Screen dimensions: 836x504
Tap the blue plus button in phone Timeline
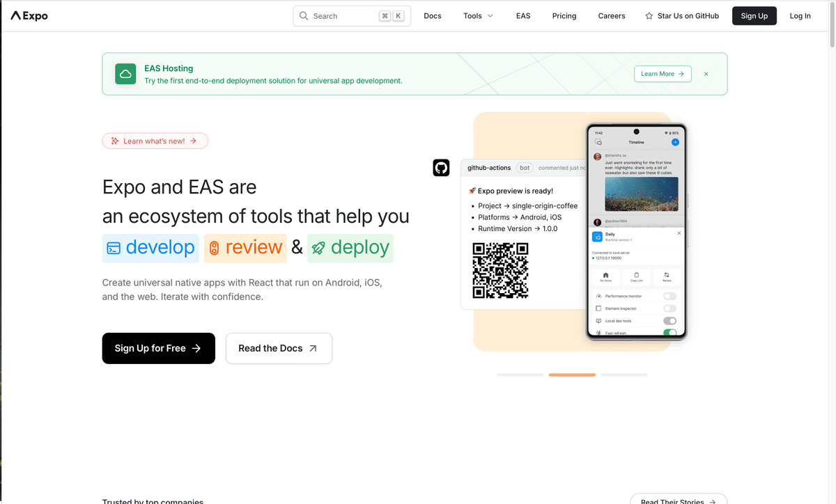[675, 142]
